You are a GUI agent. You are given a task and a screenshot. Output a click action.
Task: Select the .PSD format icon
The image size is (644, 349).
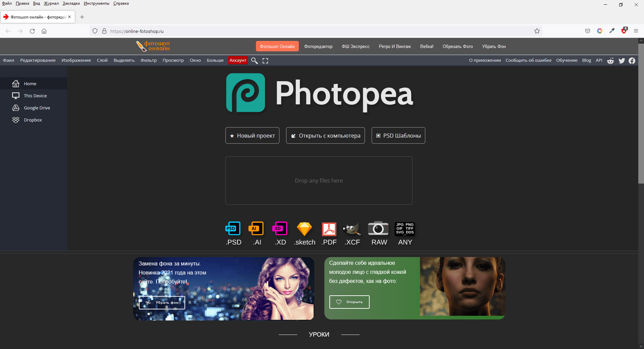[x=233, y=229]
